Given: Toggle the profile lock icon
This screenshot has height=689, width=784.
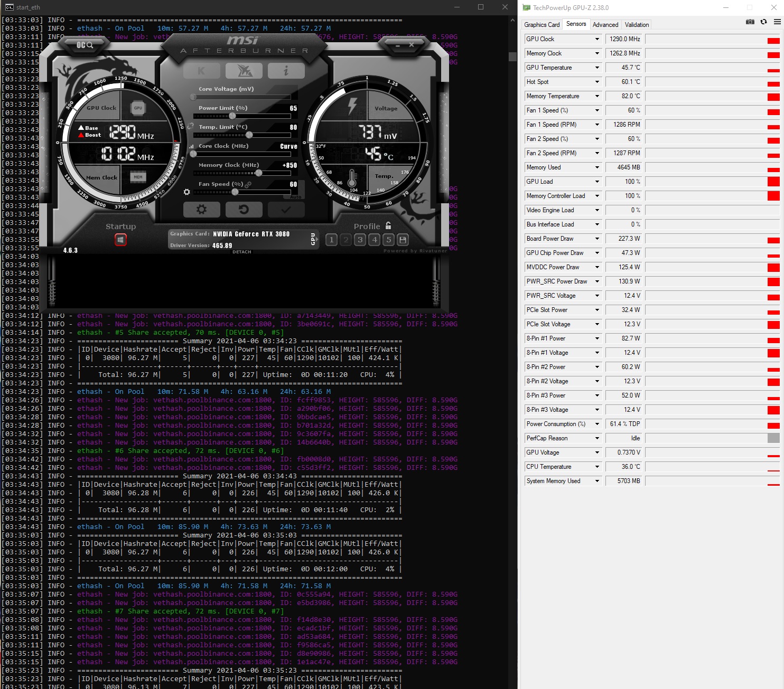Looking at the screenshot, I should (x=388, y=225).
